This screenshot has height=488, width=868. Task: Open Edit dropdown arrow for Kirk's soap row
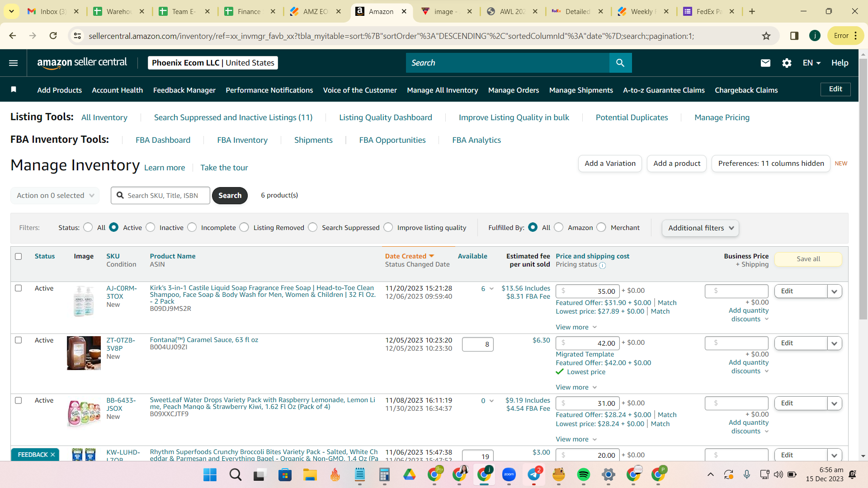[x=835, y=291]
